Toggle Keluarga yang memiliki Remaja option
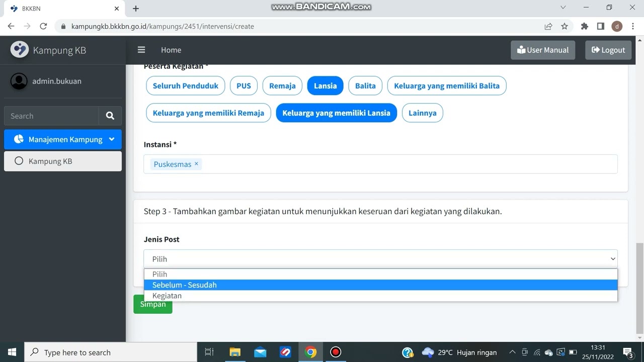The width and height of the screenshot is (644, 362). [x=208, y=113]
